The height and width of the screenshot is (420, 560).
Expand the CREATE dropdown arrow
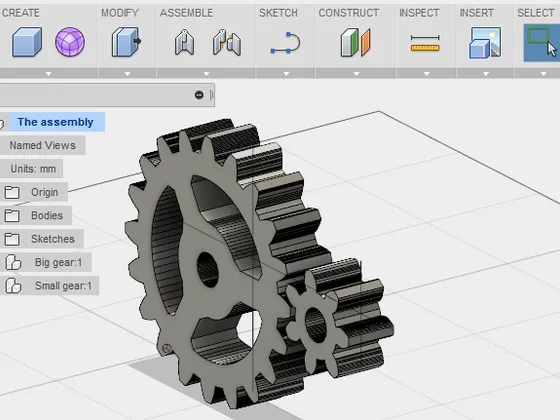click(49, 74)
